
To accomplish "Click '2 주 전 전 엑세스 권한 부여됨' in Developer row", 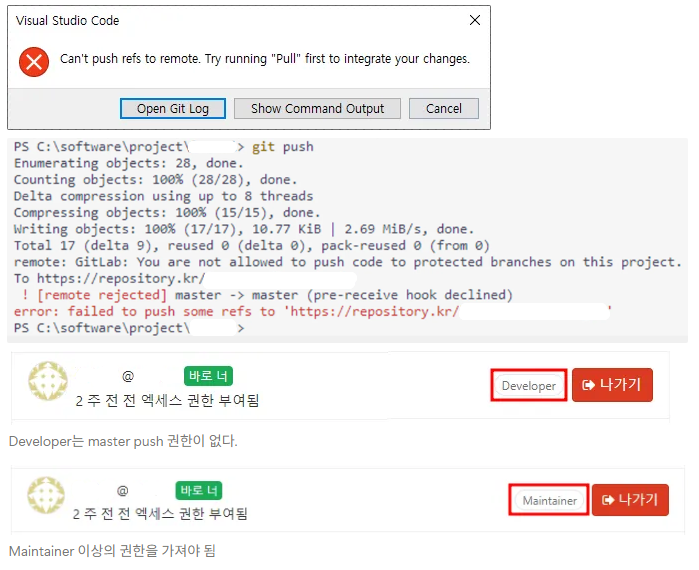I will point(167,400).
